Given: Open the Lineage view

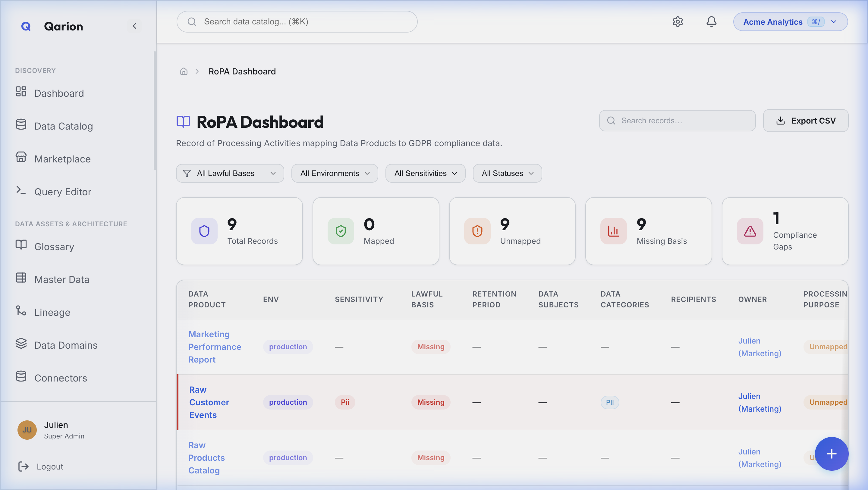Looking at the screenshot, I should (52, 312).
